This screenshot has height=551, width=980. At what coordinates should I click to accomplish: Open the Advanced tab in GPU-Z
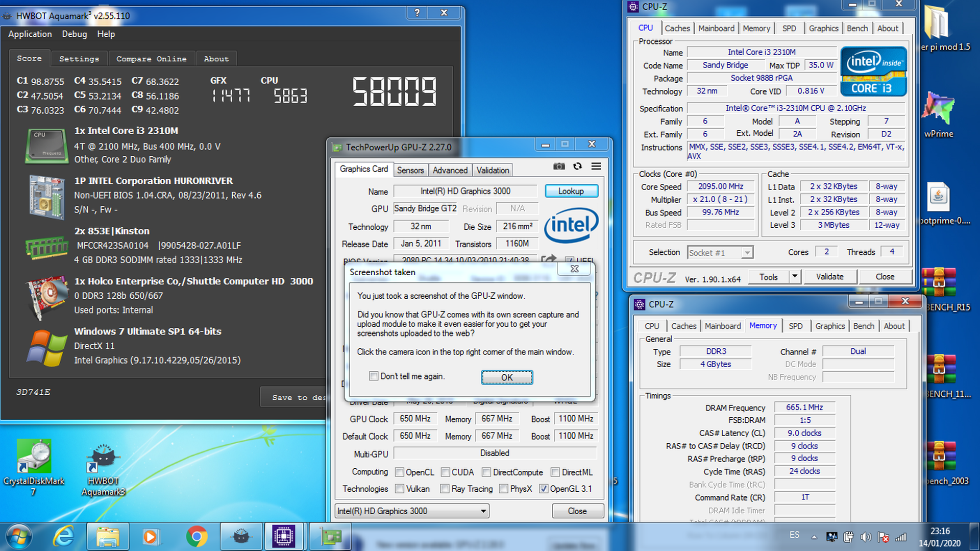[x=450, y=170]
